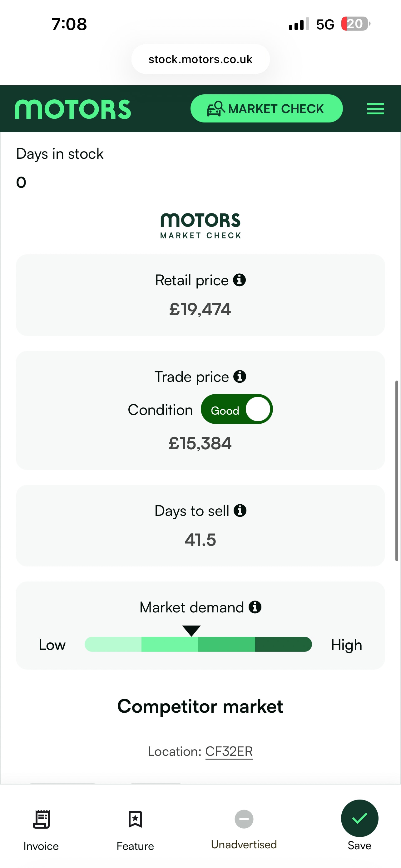Open the CF32ER location link
Image resolution: width=401 pixels, height=868 pixels.
pyautogui.click(x=229, y=751)
